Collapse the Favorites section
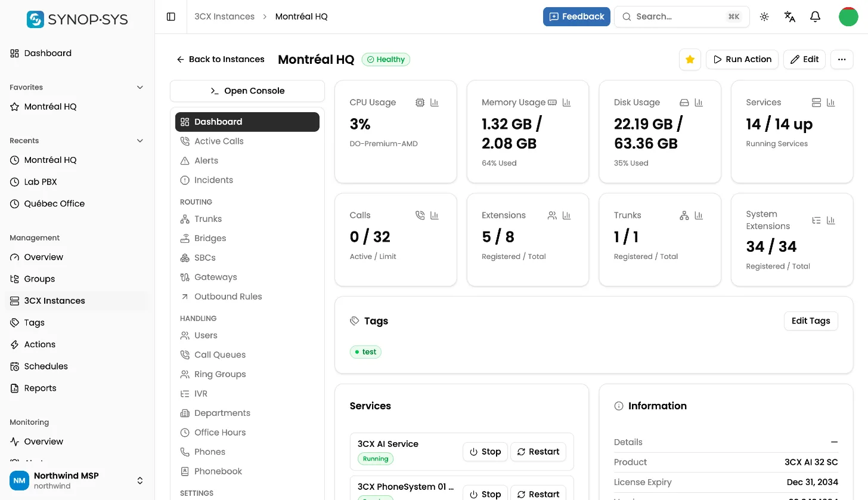Viewport: 868px width, 500px height. (x=140, y=87)
